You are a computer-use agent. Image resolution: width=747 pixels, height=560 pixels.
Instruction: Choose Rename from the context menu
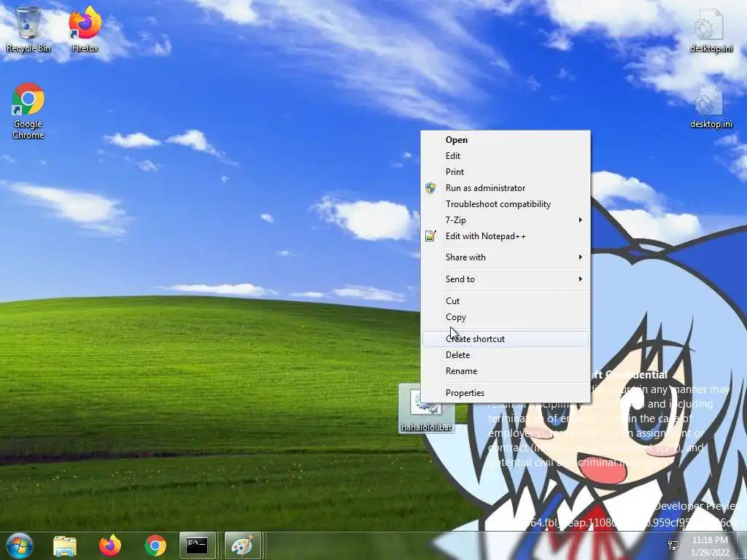click(x=506, y=371)
